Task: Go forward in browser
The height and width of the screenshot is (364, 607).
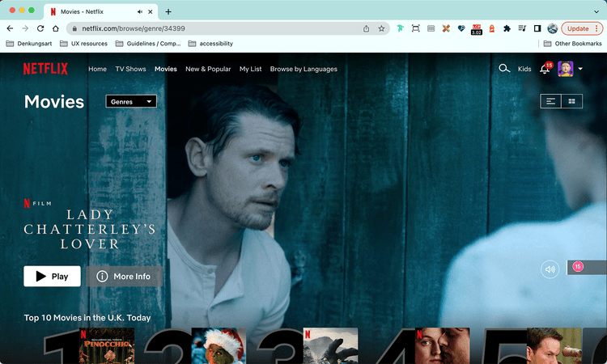Action: click(25, 28)
